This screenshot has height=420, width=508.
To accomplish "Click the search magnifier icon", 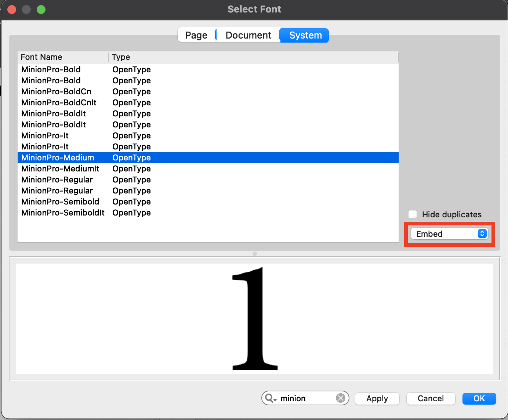I will pos(269,398).
